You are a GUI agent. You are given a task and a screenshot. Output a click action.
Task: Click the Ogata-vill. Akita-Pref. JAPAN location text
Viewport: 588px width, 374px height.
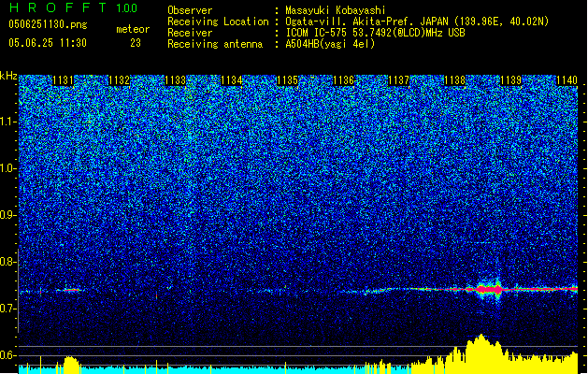[x=417, y=22]
